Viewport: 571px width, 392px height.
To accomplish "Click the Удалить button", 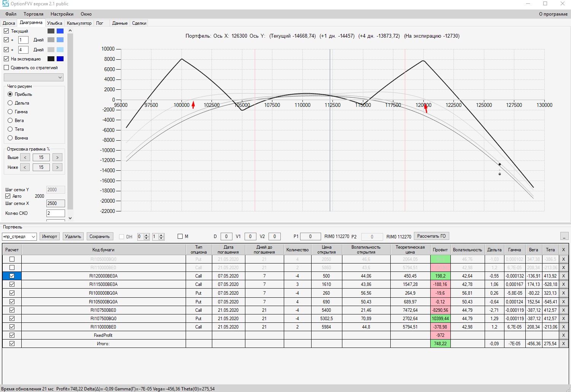I will [x=73, y=236].
